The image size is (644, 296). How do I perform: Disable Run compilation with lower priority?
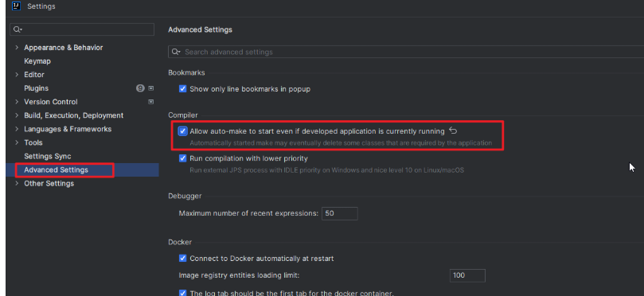[x=183, y=158]
